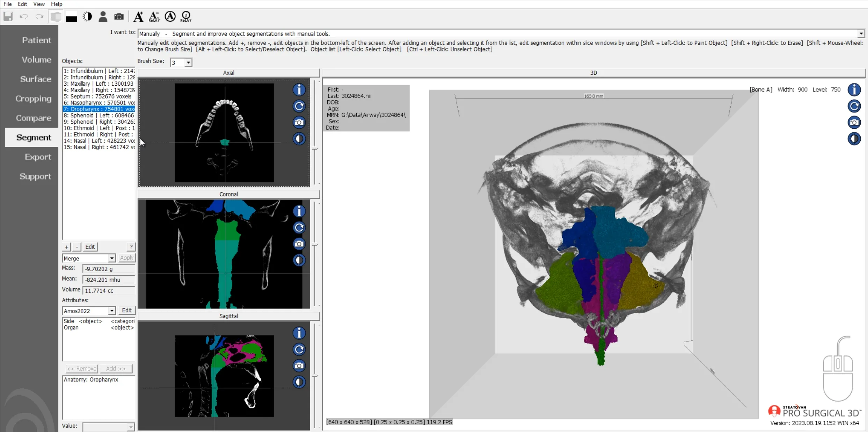Click the top-toolbar camera screenshot icon
Screen dimensions: 868x432
119,16
